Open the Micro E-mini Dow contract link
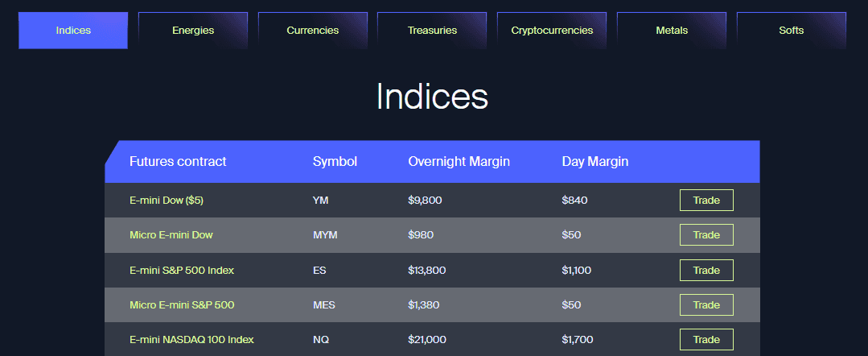Screen dimensions: 868x356 171,235
